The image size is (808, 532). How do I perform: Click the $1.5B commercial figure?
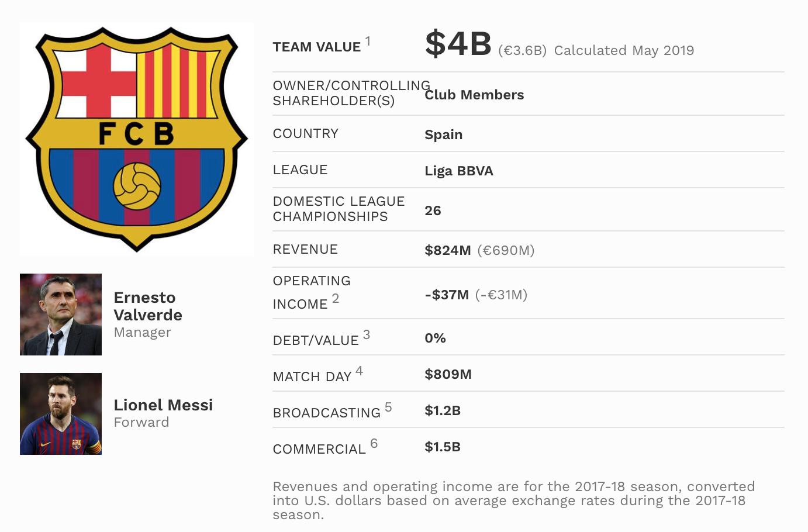point(443,447)
